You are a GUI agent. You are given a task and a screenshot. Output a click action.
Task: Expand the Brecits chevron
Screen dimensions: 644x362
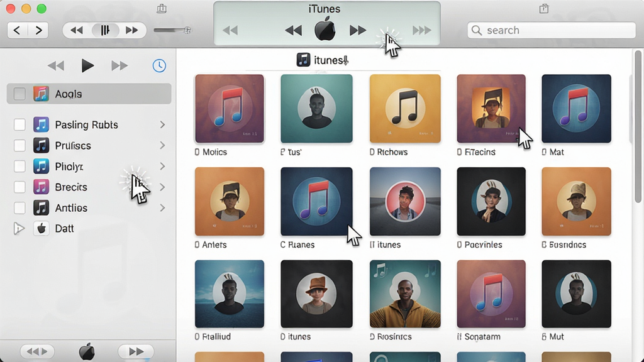click(x=162, y=187)
